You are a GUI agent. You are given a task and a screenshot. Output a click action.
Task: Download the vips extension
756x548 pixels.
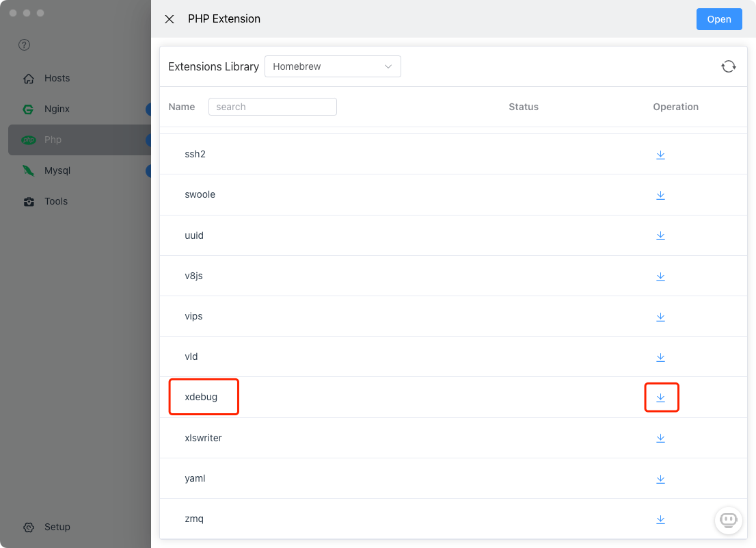coord(660,317)
